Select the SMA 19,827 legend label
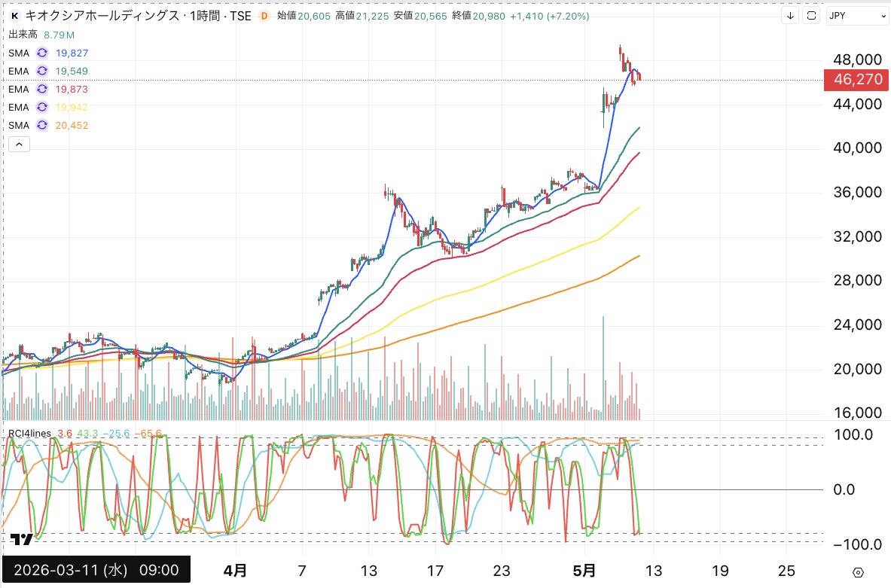This screenshot has width=891, height=588. [x=19, y=53]
